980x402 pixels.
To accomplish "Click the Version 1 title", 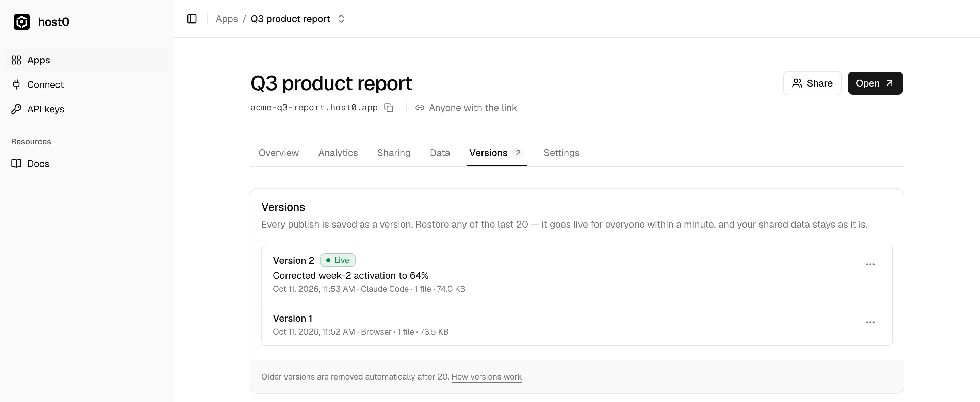I will point(292,318).
